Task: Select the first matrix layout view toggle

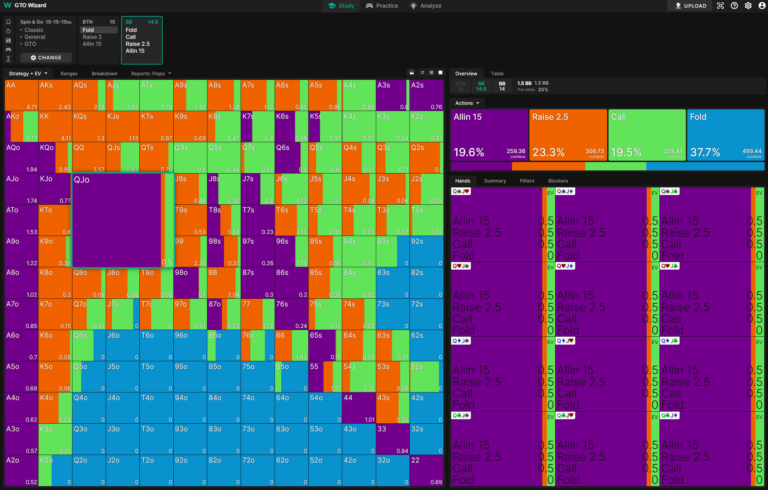Action: [x=411, y=73]
